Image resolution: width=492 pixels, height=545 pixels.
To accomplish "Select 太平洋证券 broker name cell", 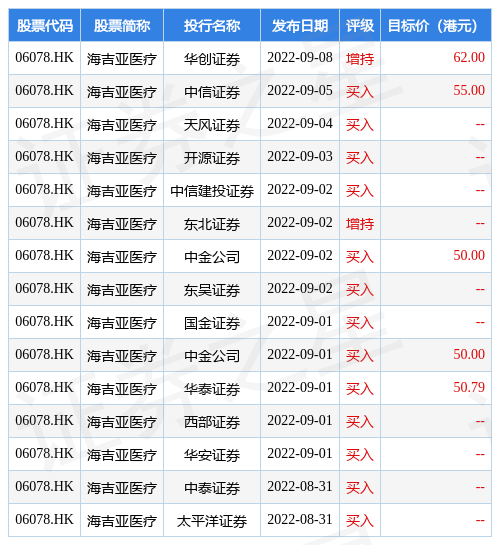I will point(212,521).
